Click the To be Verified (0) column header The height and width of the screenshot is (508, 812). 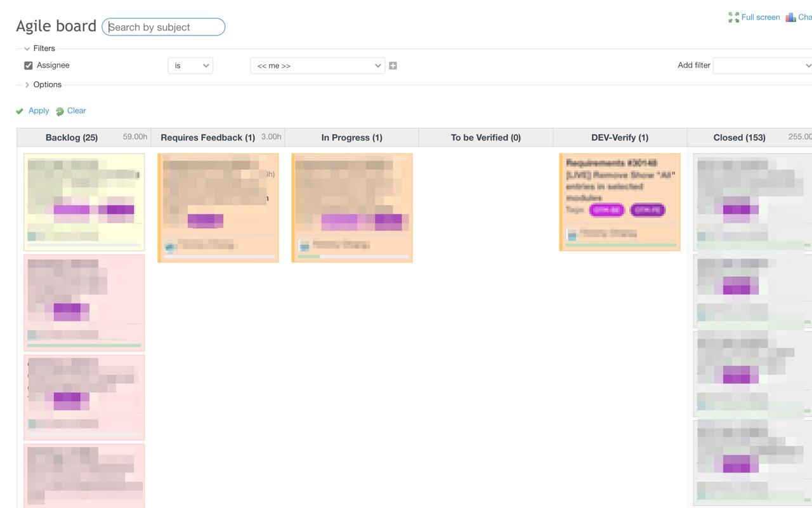tap(486, 137)
